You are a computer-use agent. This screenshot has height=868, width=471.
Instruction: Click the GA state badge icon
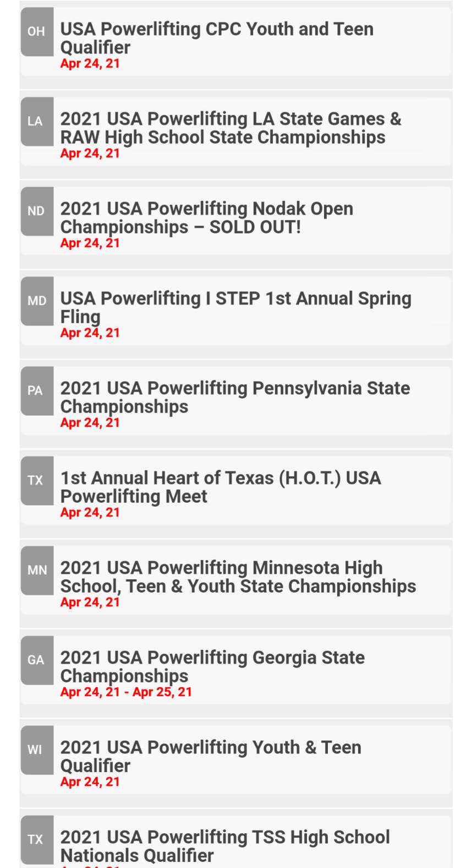point(37,660)
